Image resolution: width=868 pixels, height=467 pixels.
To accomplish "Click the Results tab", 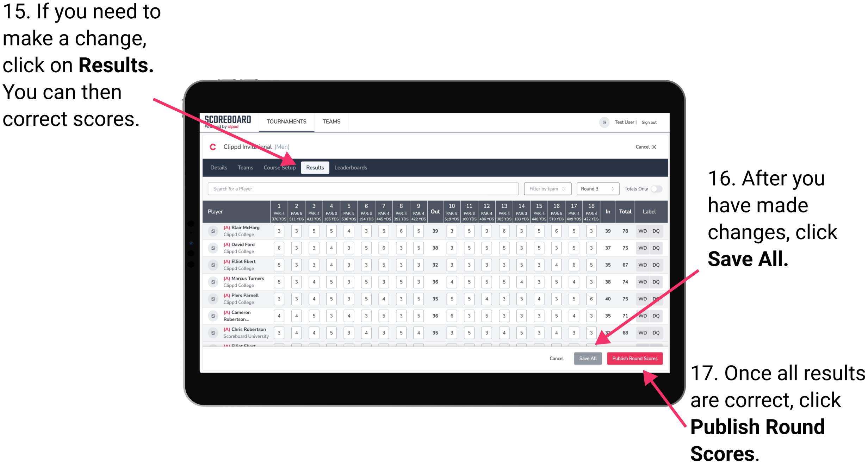I will (x=315, y=167).
